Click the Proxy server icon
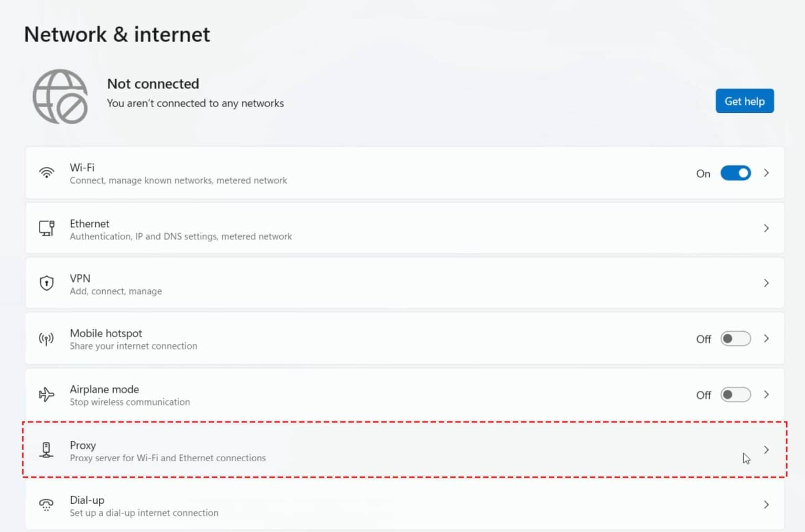805x532 pixels. (x=47, y=450)
